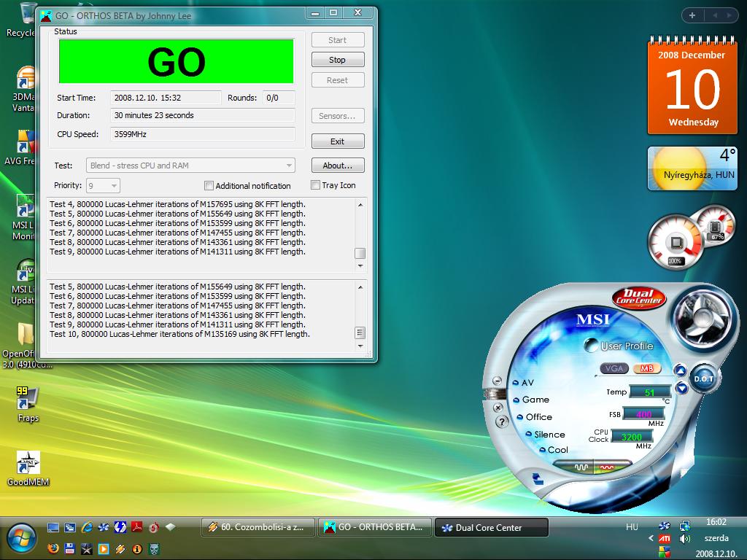Click the CPU meter gauge gadget
The image size is (747, 560).
pos(675,243)
